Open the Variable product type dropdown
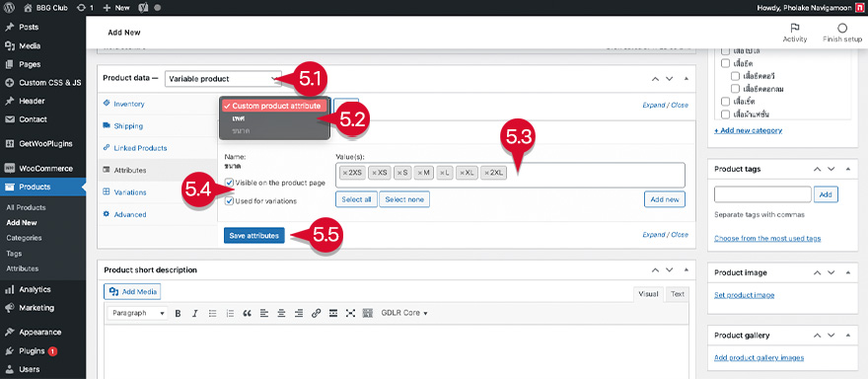Image resolution: width=868 pixels, height=379 pixels. pyautogui.click(x=223, y=79)
